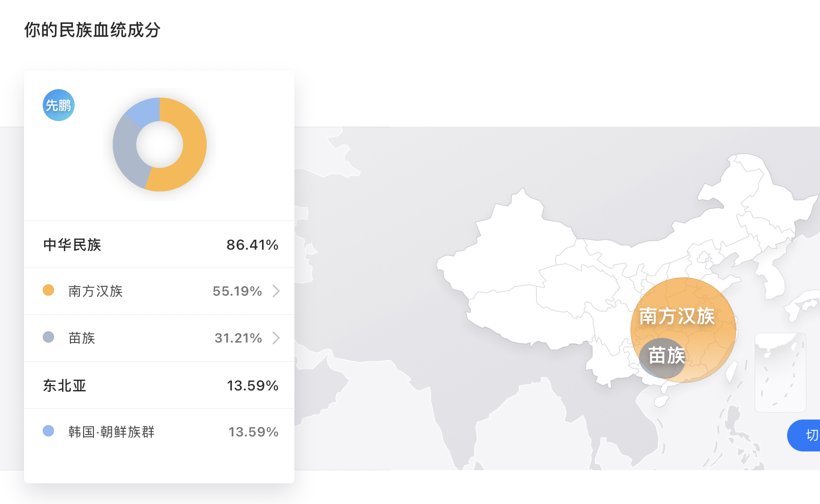This screenshot has height=504, width=820.
Task: Select the gray 苗族 legend dot
Action: coord(48,337)
